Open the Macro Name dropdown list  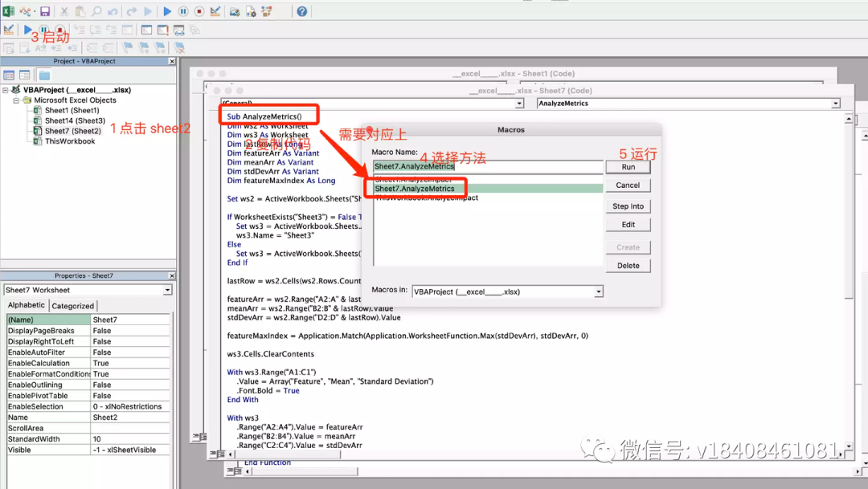pyautogui.click(x=486, y=166)
